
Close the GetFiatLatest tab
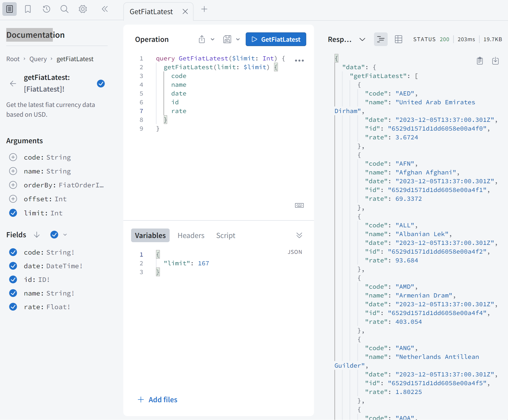(x=185, y=11)
